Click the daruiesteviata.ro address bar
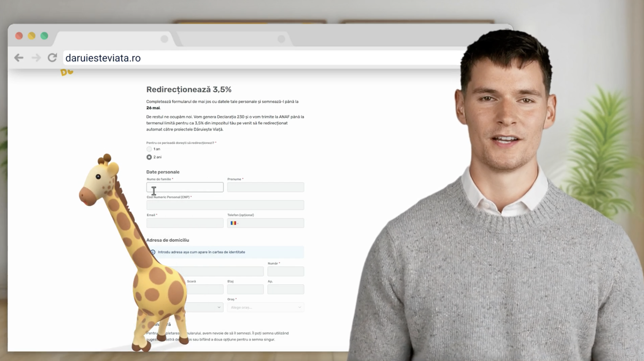Screen dimensions: 644x361 click(x=263, y=58)
